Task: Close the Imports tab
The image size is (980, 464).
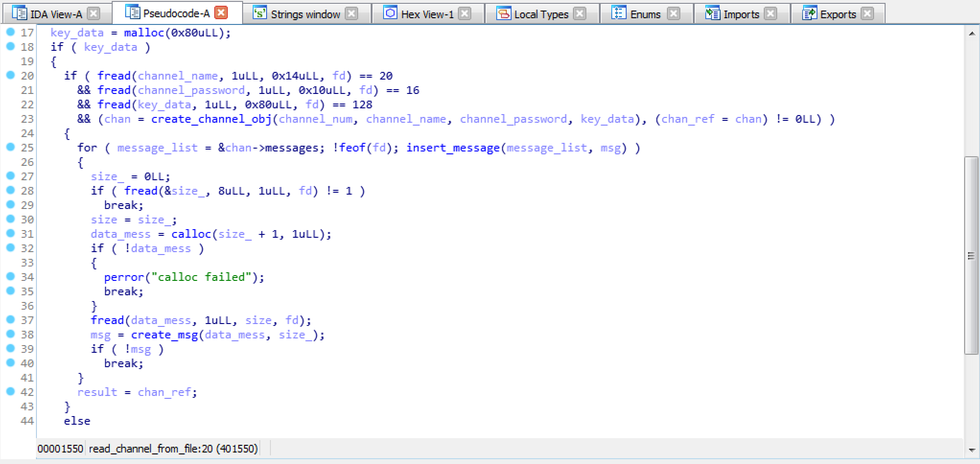Action: point(770,13)
